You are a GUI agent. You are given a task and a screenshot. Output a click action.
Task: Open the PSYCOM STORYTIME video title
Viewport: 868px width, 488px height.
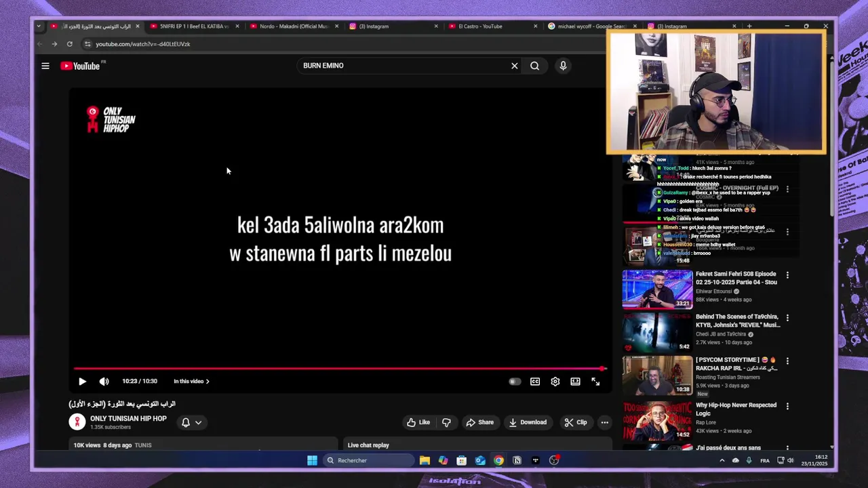point(736,364)
